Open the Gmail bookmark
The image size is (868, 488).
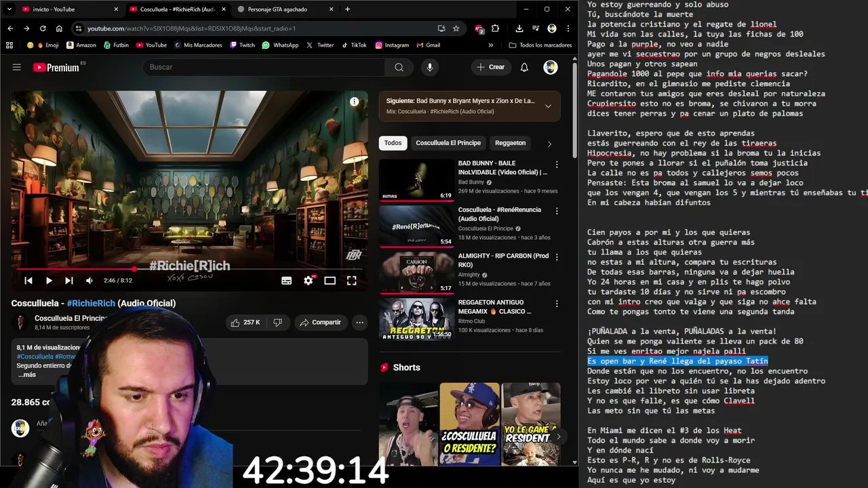(428, 45)
